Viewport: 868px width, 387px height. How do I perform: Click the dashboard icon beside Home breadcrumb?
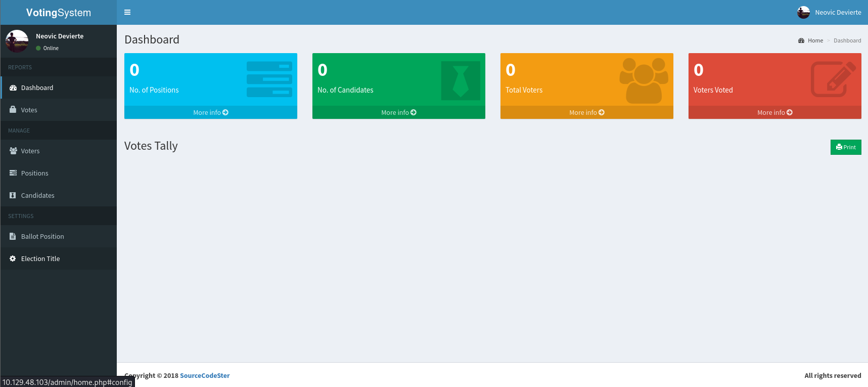point(801,40)
